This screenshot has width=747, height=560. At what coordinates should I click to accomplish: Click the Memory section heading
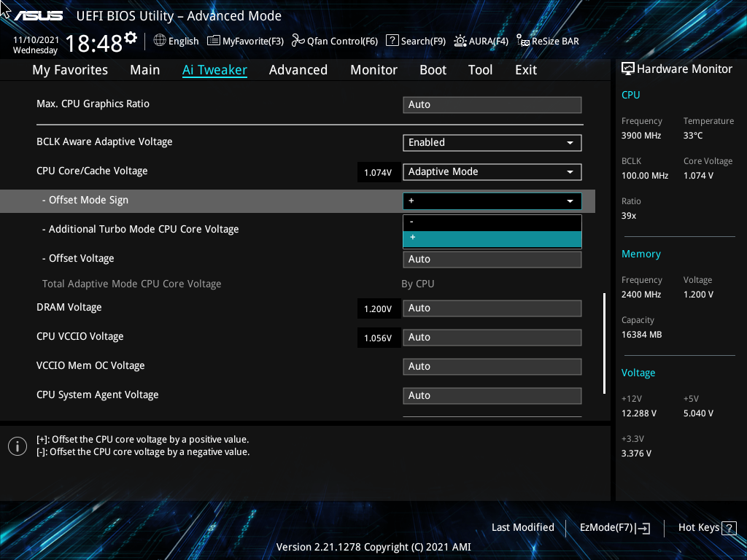click(x=641, y=254)
